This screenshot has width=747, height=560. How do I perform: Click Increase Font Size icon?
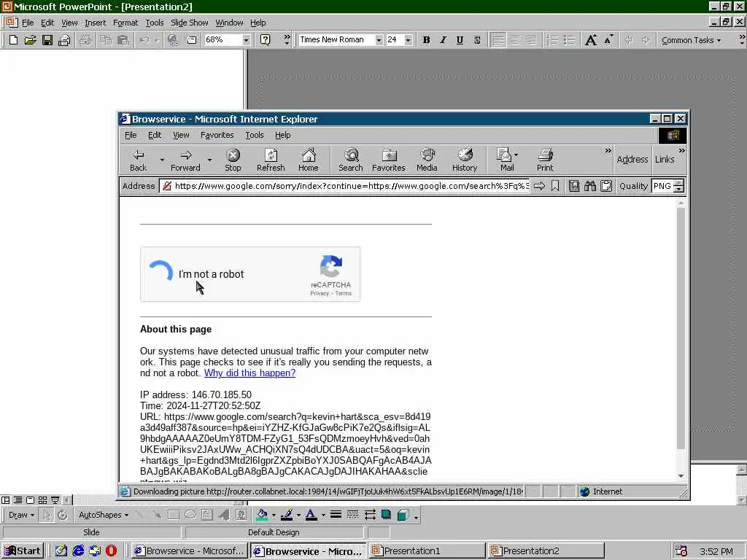click(591, 40)
